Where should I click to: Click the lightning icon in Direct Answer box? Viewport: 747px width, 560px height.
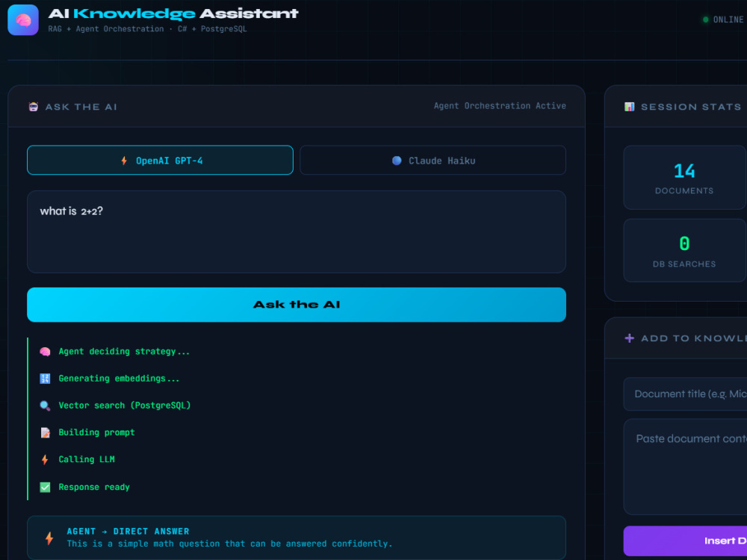49,538
